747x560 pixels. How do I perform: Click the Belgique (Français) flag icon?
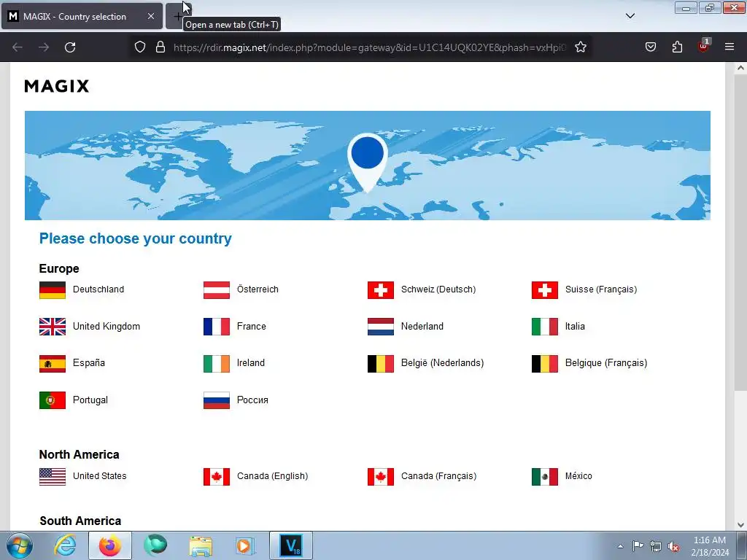click(x=544, y=363)
